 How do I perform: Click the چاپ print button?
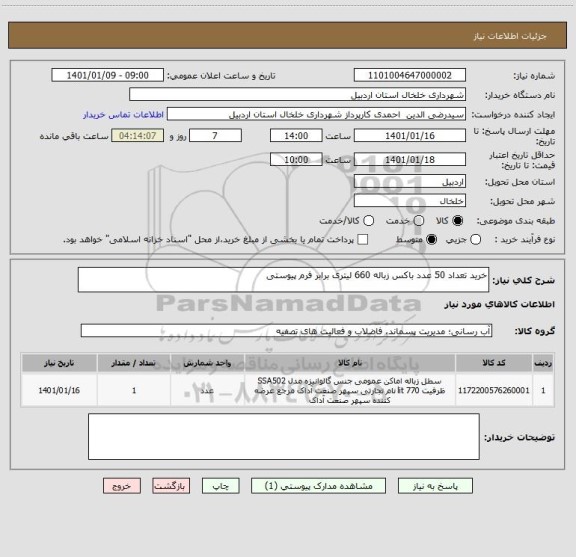pyautogui.click(x=220, y=486)
